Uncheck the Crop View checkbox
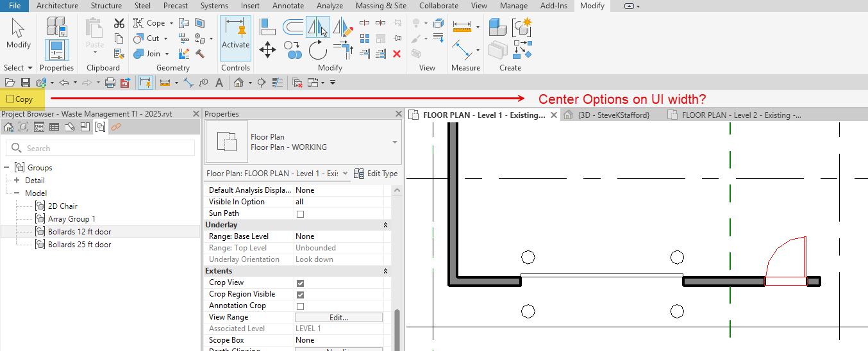 coord(300,282)
